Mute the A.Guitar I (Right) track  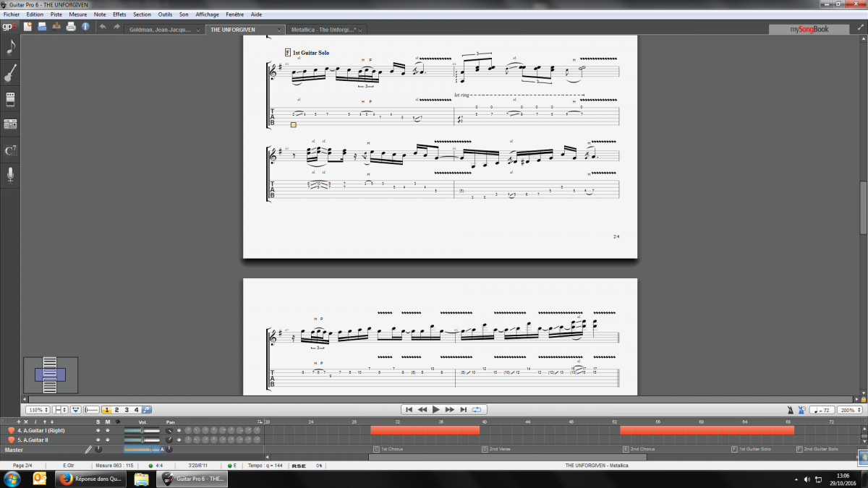tap(108, 430)
